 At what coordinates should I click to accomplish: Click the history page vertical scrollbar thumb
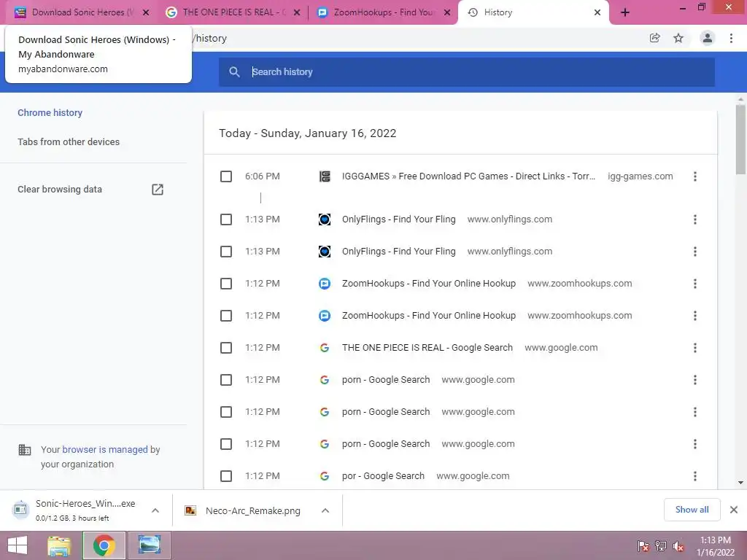740,139
